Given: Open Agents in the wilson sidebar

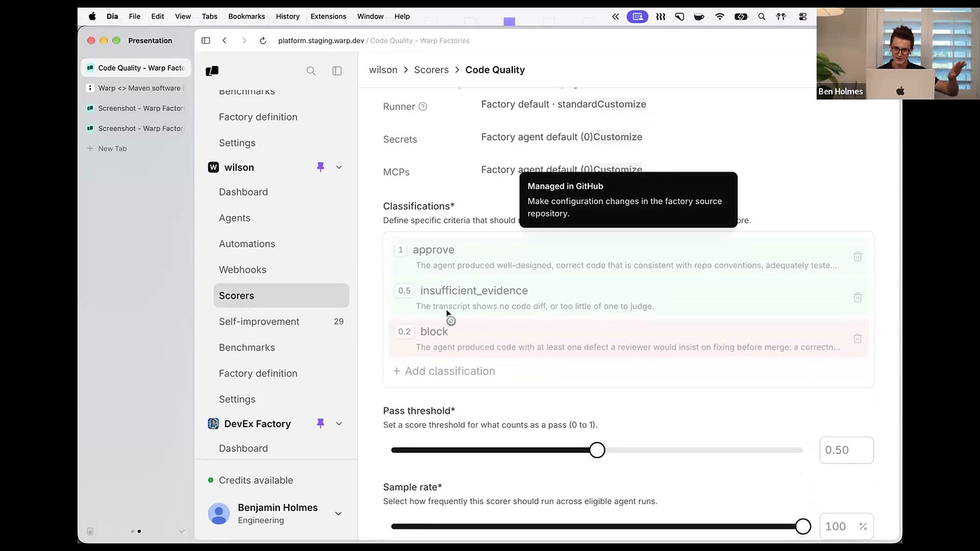Looking at the screenshot, I should pos(281,218).
